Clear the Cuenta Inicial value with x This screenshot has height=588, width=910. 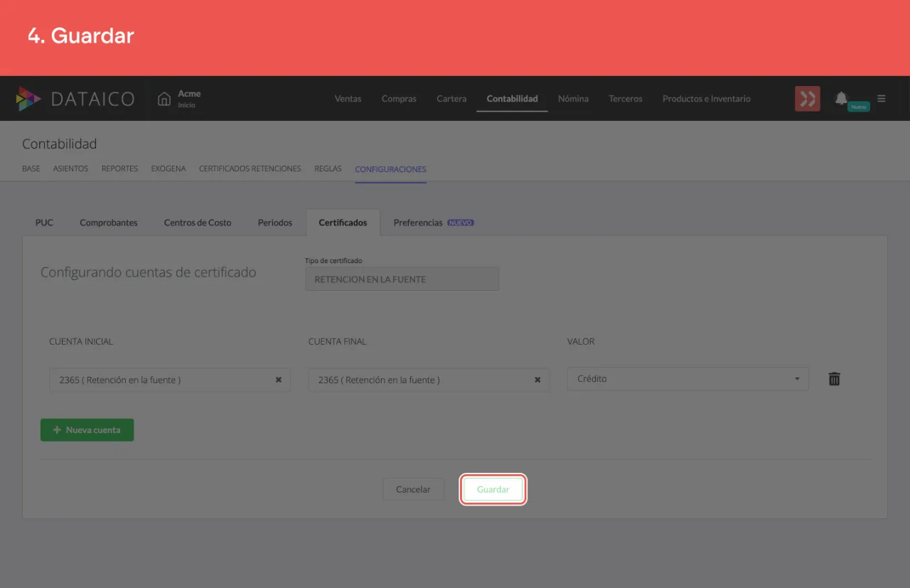coord(279,380)
